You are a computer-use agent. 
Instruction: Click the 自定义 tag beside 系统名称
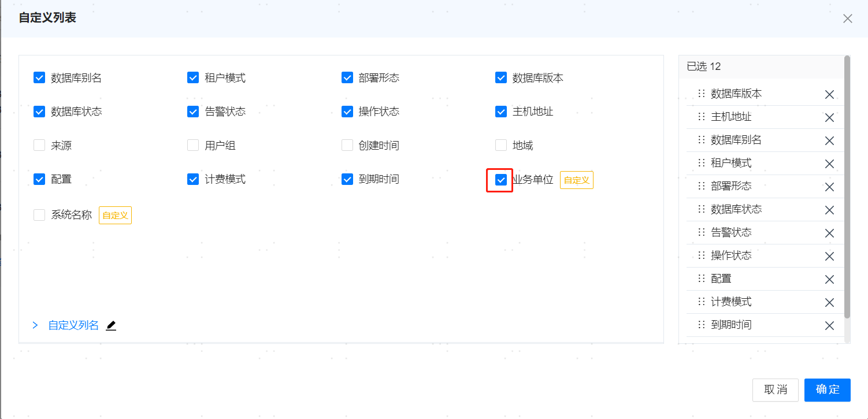114,214
